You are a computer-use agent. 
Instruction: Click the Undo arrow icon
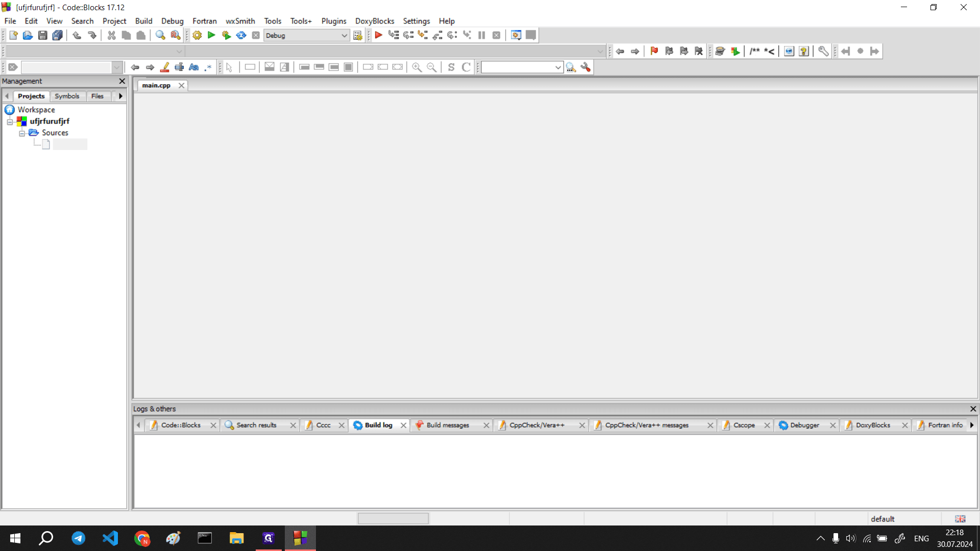coord(77,35)
